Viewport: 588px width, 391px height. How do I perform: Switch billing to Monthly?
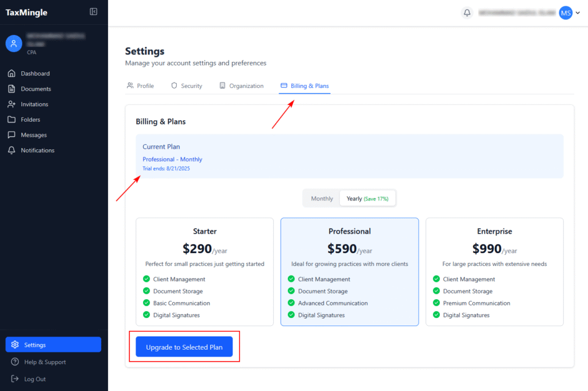pos(322,199)
